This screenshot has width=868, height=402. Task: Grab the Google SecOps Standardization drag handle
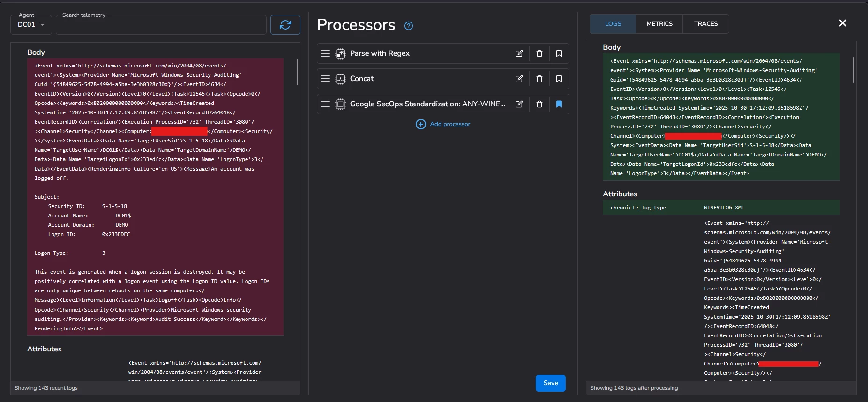point(325,104)
